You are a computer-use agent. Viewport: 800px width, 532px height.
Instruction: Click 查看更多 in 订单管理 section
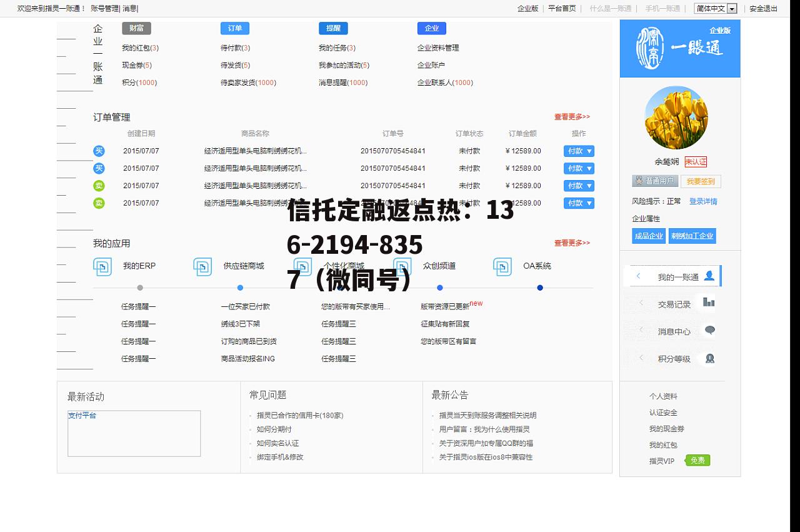point(572,117)
